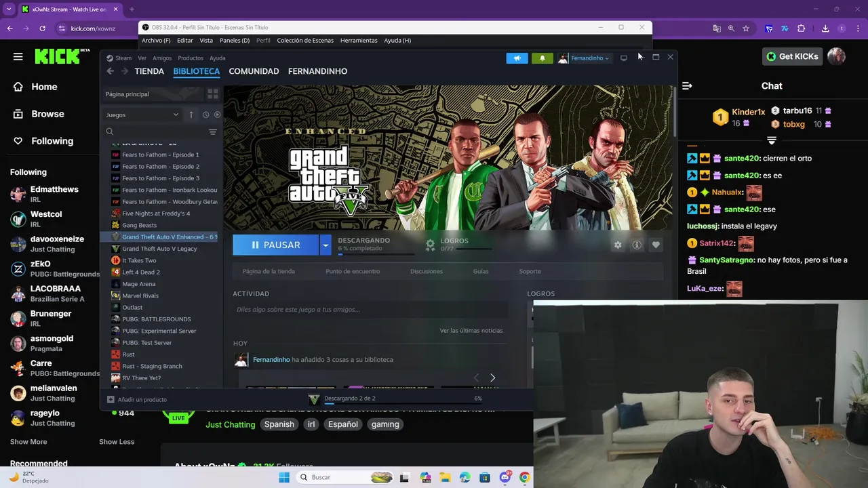Open the Guías tab for GTA V
Screen dimensions: 868x488
(481, 271)
